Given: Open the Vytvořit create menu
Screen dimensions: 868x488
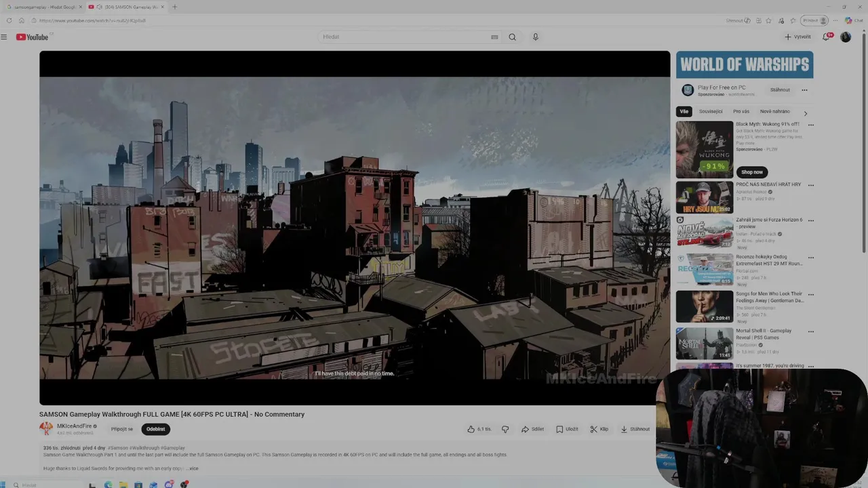Looking at the screenshot, I should (797, 37).
